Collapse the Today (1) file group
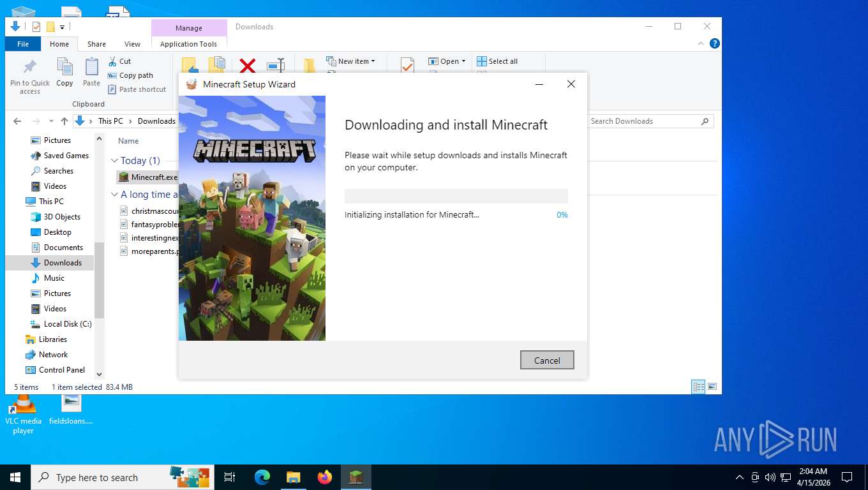Viewport: 868px width, 490px height. click(115, 161)
